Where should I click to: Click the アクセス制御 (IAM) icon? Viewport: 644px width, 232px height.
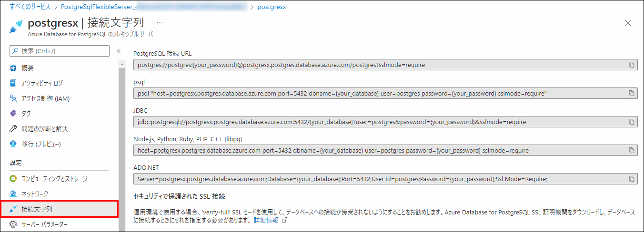(x=13, y=98)
